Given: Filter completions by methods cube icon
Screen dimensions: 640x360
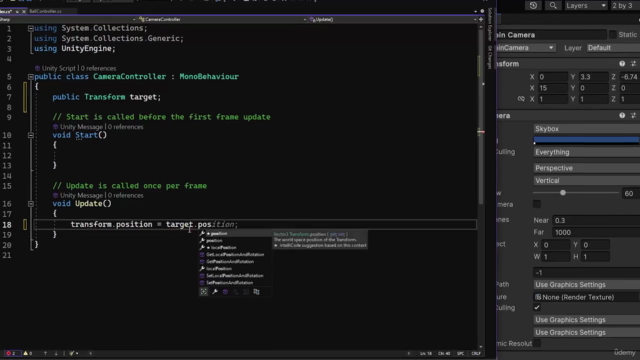Looking at the screenshot, I should [x=225, y=292].
